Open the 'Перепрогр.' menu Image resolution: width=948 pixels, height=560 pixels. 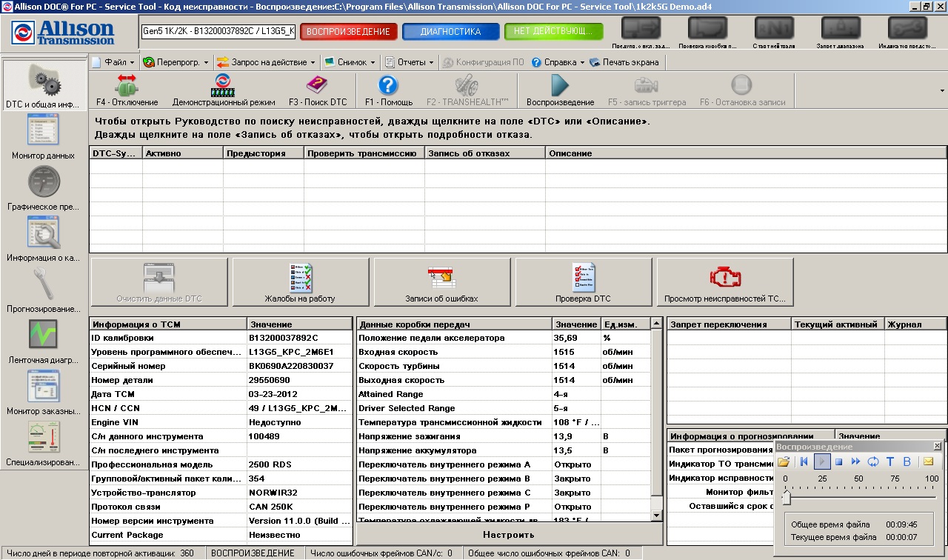point(176,62)
